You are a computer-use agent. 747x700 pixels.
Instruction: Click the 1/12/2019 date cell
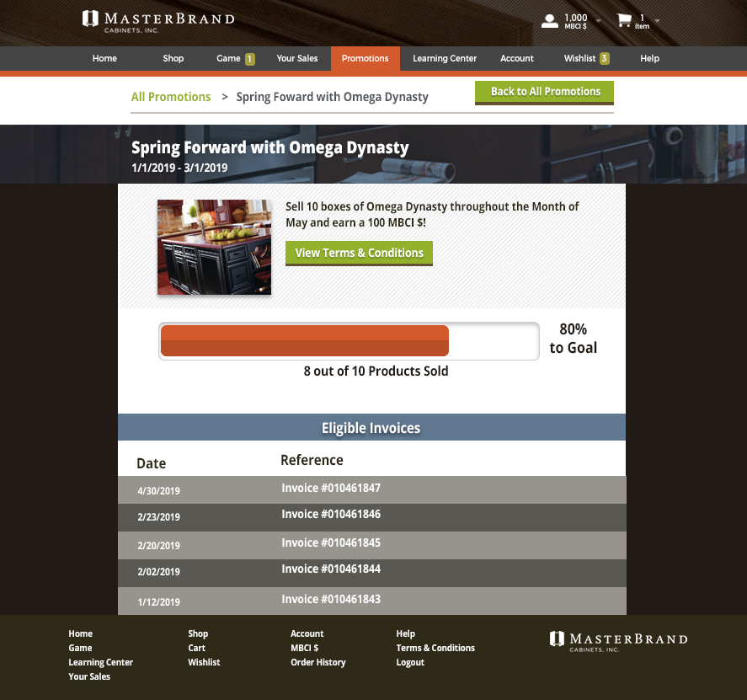(x=158, y=602)
